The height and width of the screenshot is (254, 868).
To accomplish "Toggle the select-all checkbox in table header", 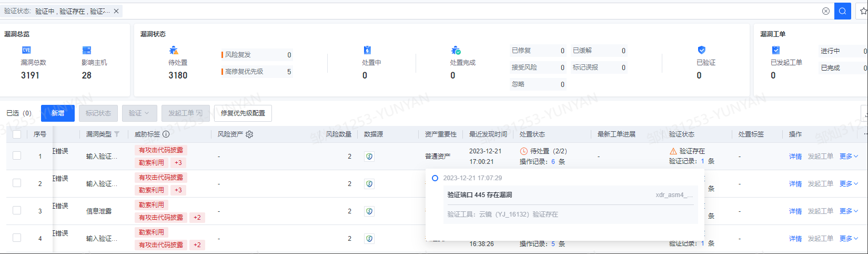I will 17,134.
